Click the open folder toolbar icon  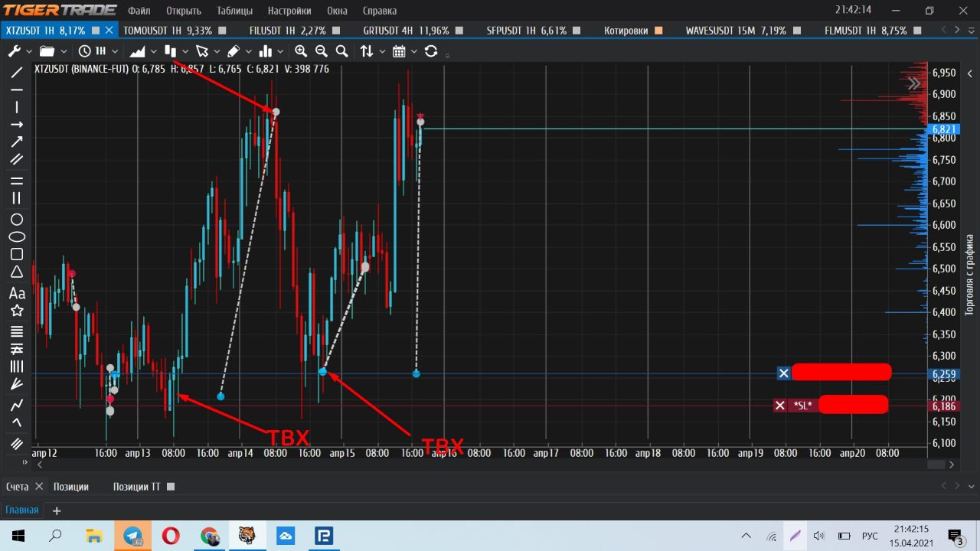pos(47,51)
